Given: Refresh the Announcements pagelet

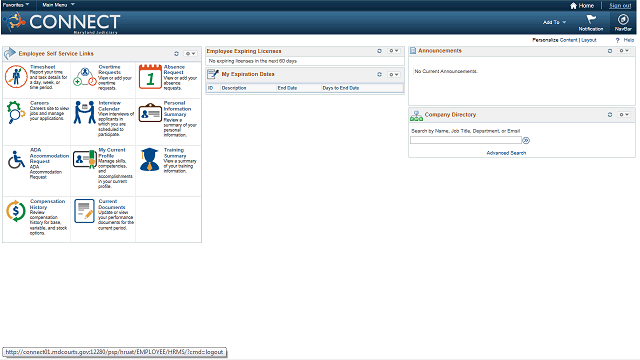Looking at the screenshot, I should (610, 51).
